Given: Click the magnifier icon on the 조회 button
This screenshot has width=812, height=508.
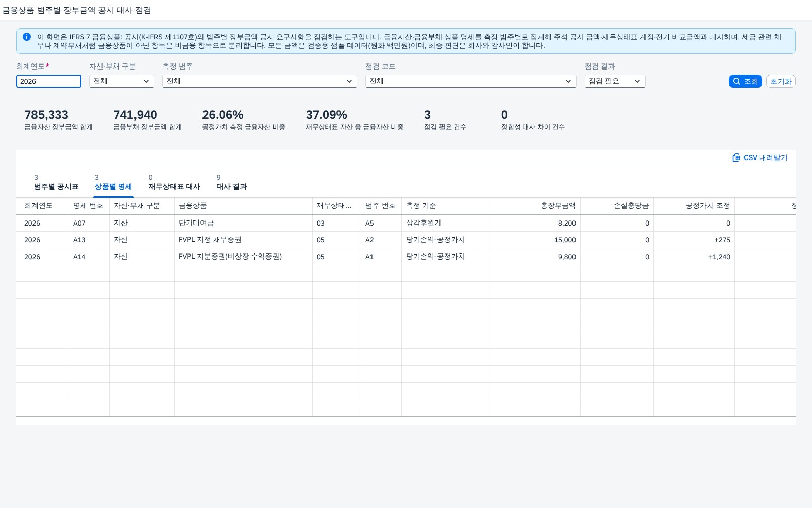Looking at the screenshot, I should pyautogui.click(x=737, y=81).
